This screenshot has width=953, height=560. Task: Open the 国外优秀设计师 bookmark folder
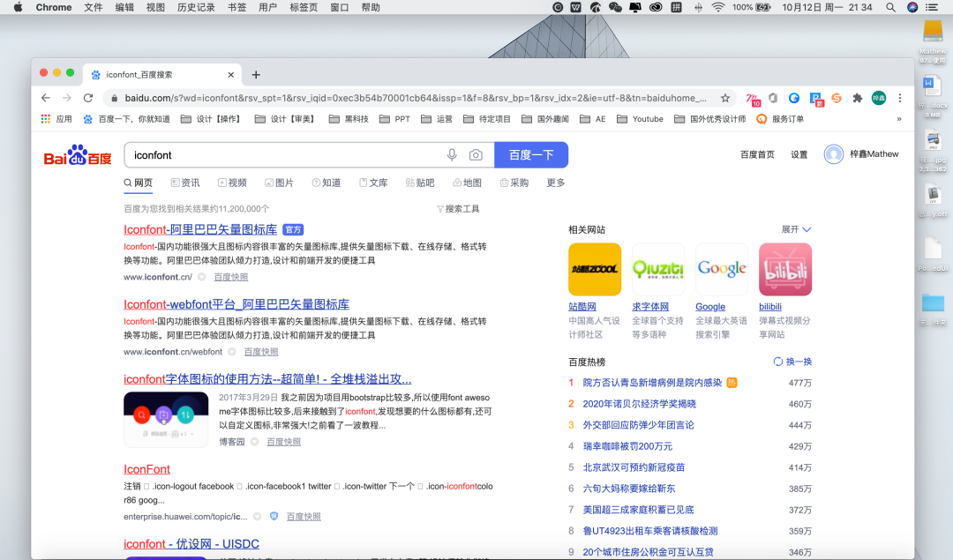(709, 119)
